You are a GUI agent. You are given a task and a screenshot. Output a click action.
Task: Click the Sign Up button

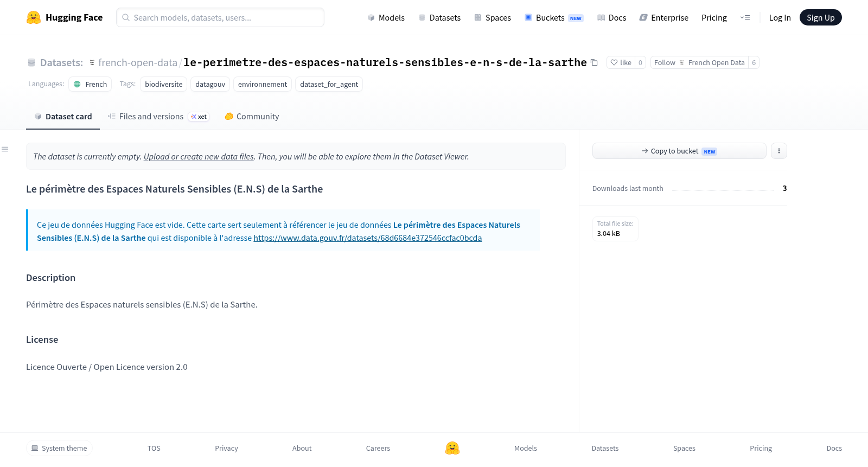click(820, 17)
